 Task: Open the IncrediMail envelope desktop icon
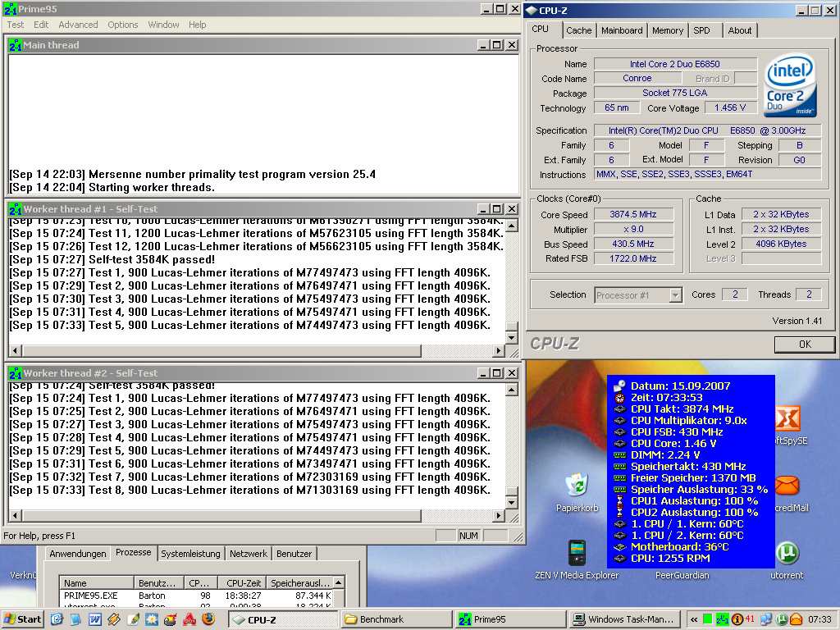(787, 486)
